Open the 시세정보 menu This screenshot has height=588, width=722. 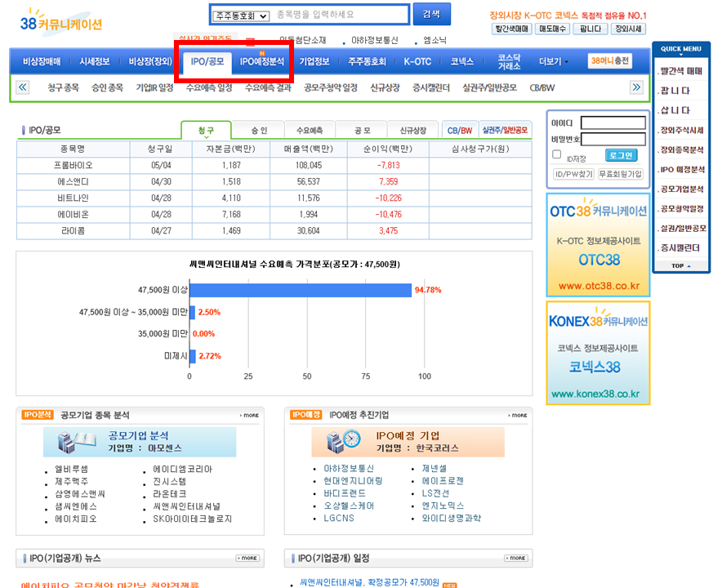tap(95, 61)
